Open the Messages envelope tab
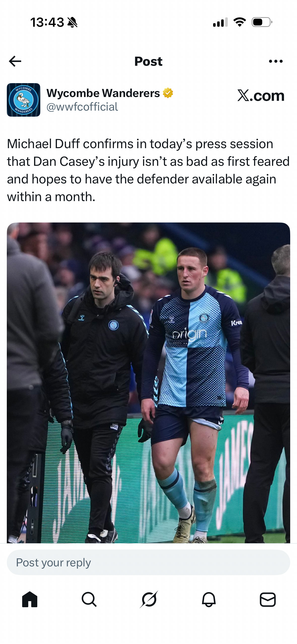Image resolution: width=297 pixels, height=644 pixels. click(x=268, y=599)
